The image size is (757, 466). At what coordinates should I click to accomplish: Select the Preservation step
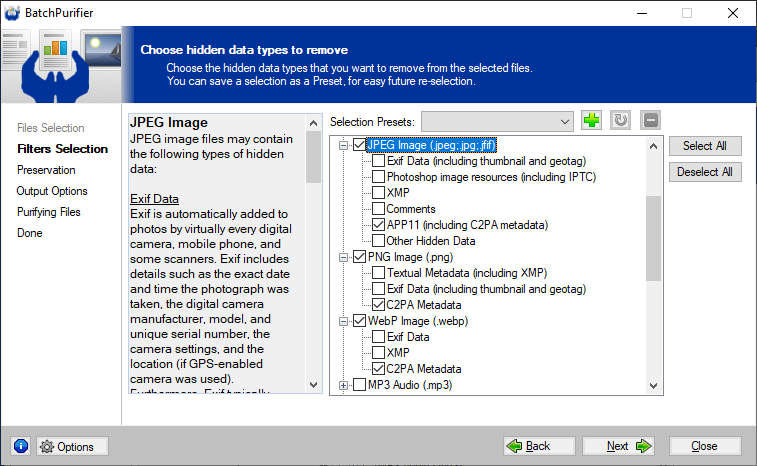point(46,170)
